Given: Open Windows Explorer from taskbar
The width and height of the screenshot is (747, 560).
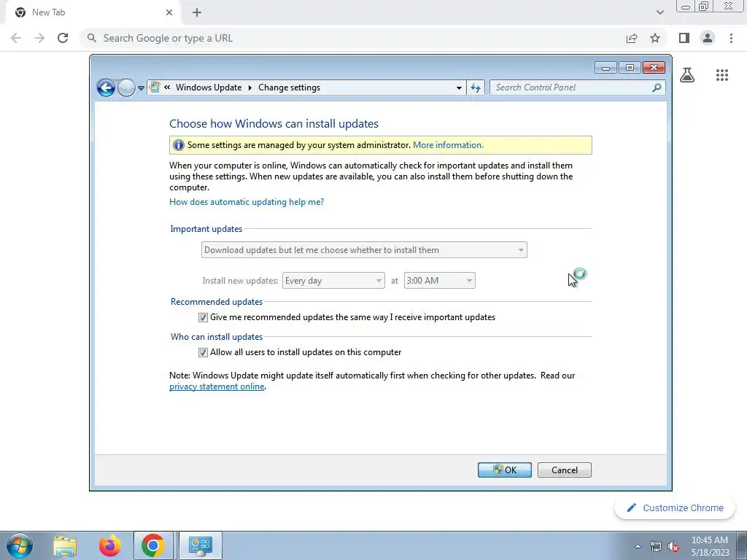Looking at the screenshot, I should [x=65, y=546].
